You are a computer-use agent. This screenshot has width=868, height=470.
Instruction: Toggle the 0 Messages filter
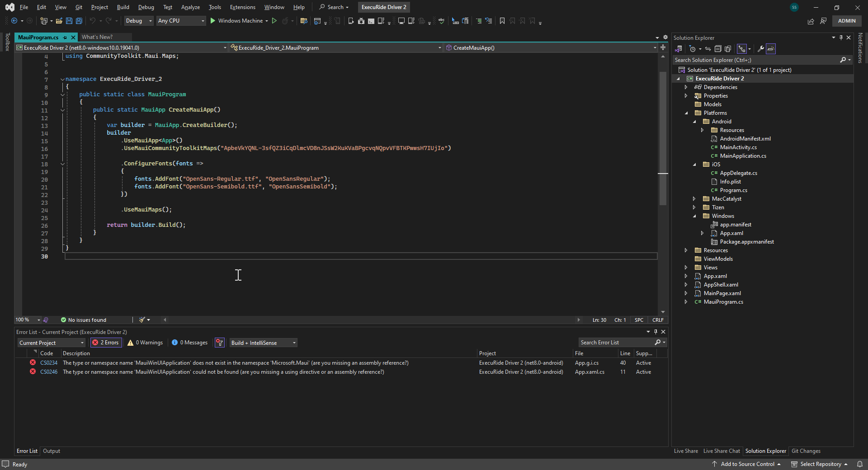[190, 343]
